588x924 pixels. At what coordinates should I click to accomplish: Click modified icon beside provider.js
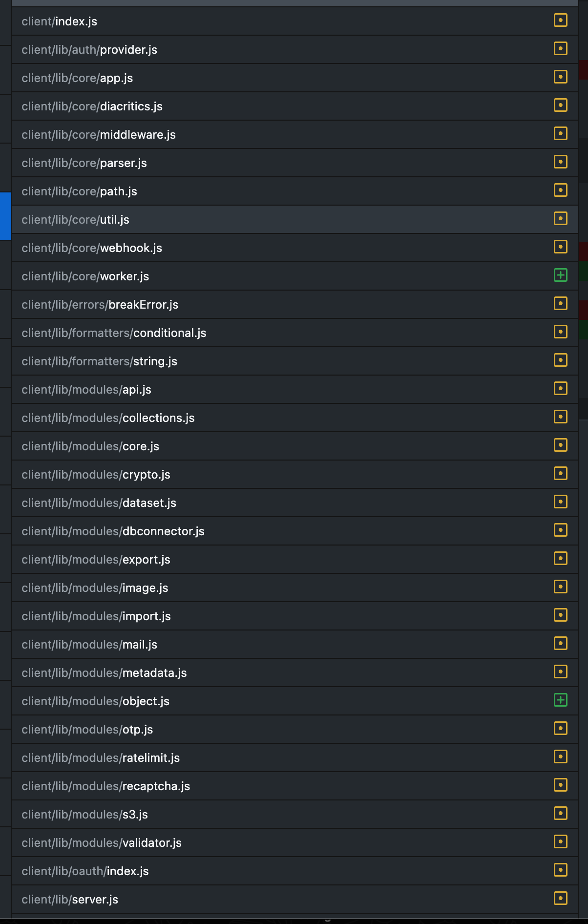click(560, 49)
